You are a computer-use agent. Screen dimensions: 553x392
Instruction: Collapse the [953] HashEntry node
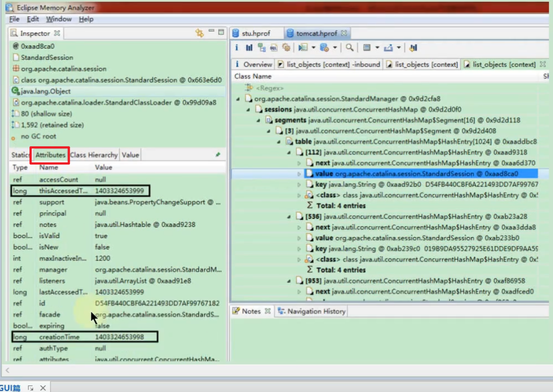pyautogui.click(x=289, y=281)
